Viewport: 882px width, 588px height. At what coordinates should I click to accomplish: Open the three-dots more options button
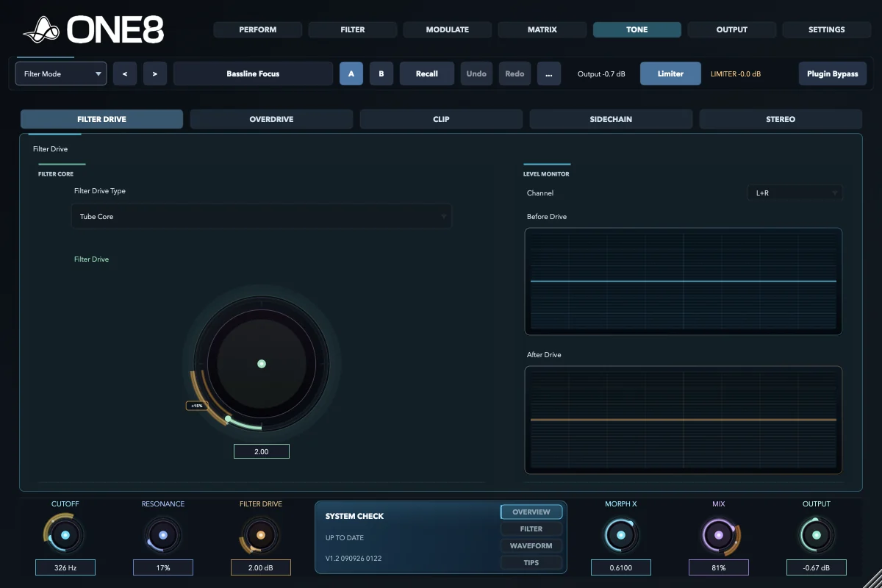tap(549, 73)
